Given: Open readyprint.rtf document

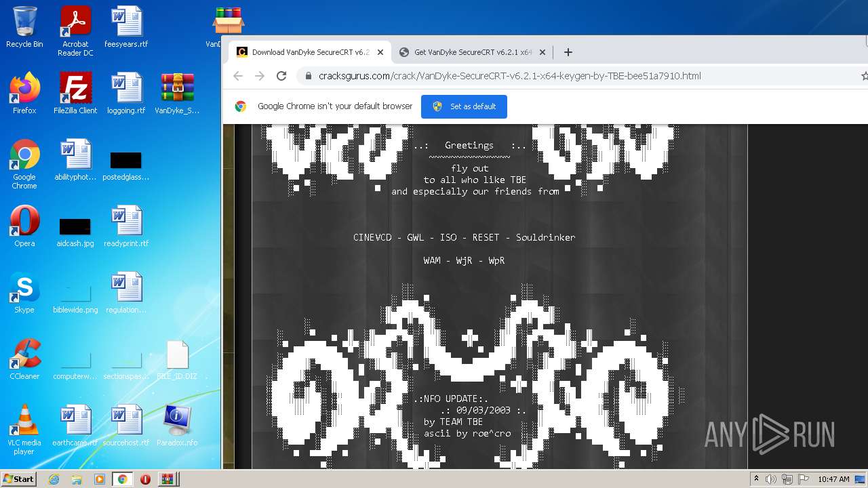Looking at the screenshot, I should coord(126,226).
